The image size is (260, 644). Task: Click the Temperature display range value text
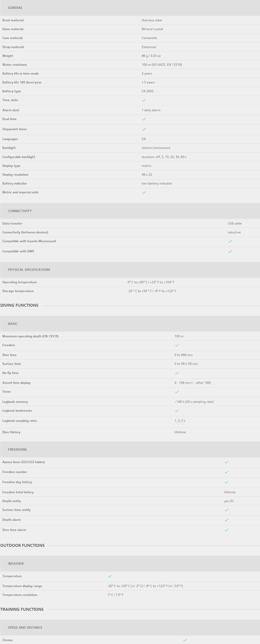point(145,586)
